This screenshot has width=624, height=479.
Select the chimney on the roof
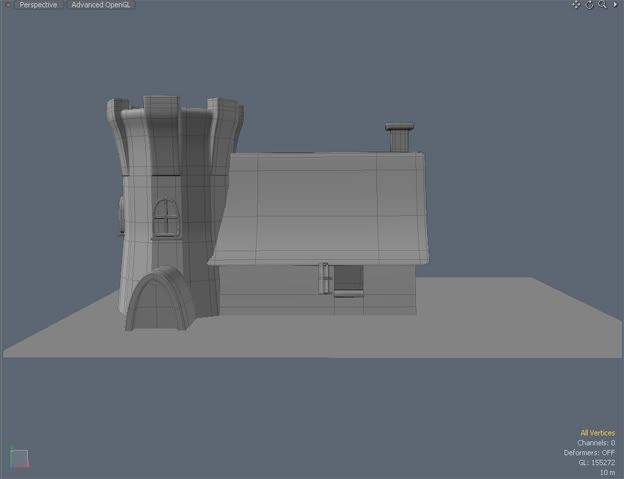[x=399, y=136]
